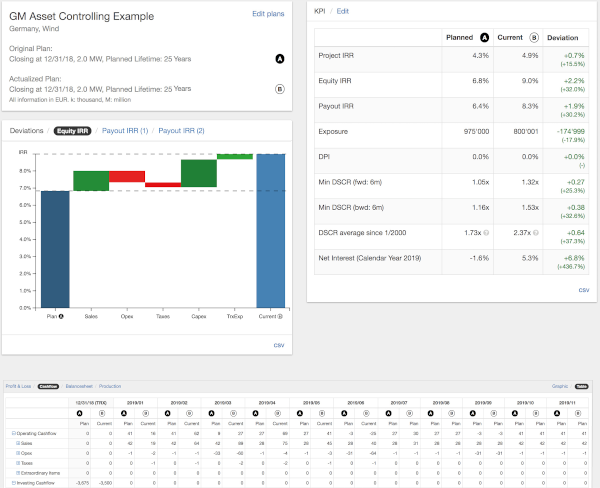The width and height of the screenshot is (600, 488).
Task: Click Edit link next to KPI heading
Action: coord(343,10)
